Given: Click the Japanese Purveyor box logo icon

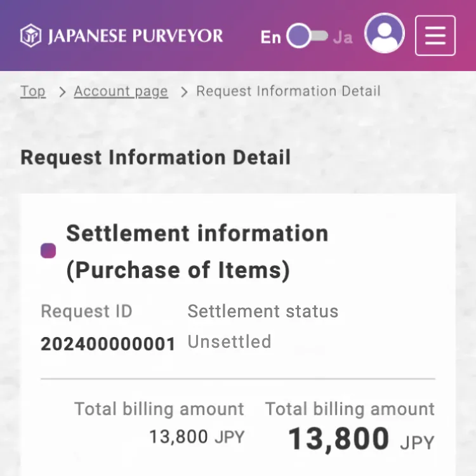Looking at the screenshot, I should [31, 36].
